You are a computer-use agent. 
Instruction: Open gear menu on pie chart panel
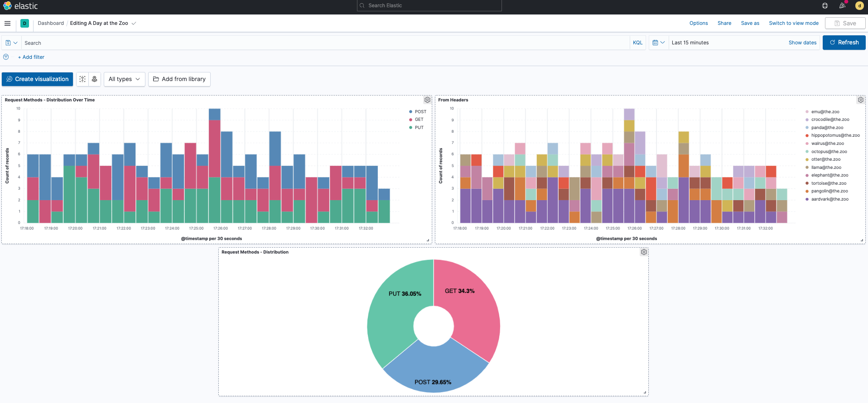[x=644, y=252]
